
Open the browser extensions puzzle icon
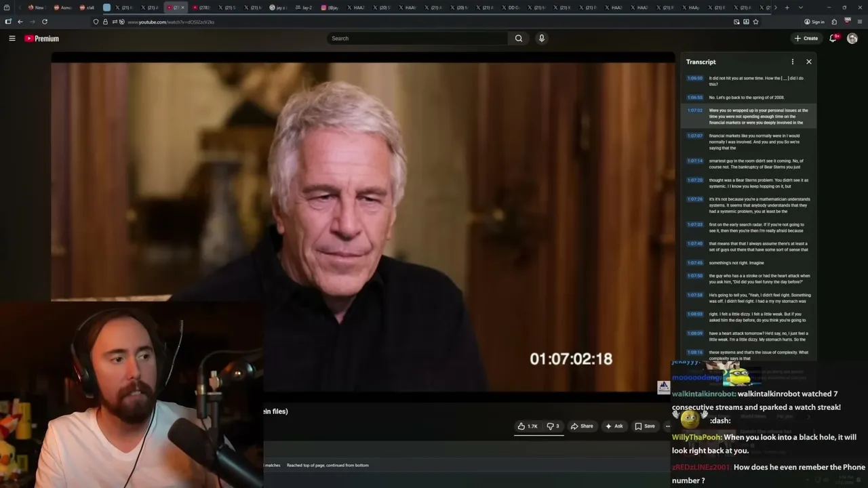pos(834,22)
